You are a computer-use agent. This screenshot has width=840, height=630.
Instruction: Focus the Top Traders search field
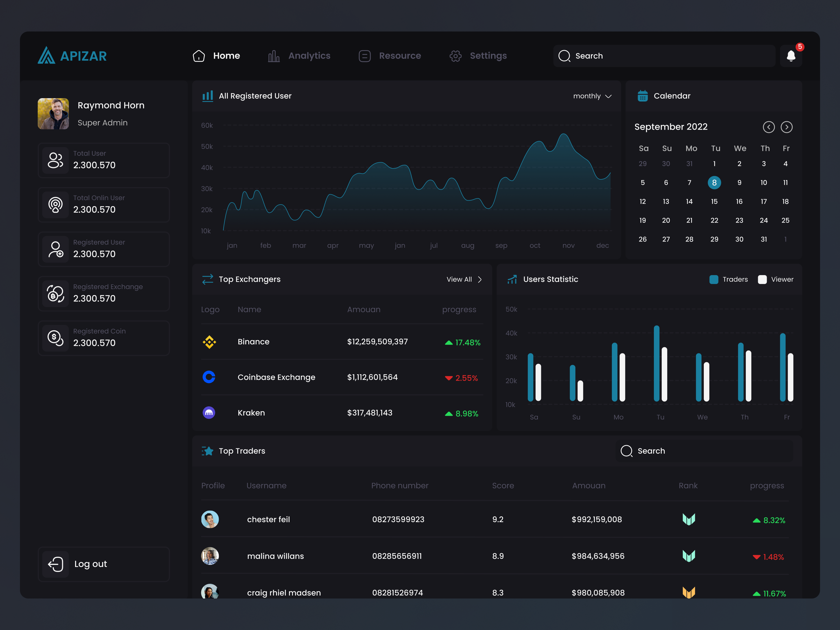tap(705, 451)
